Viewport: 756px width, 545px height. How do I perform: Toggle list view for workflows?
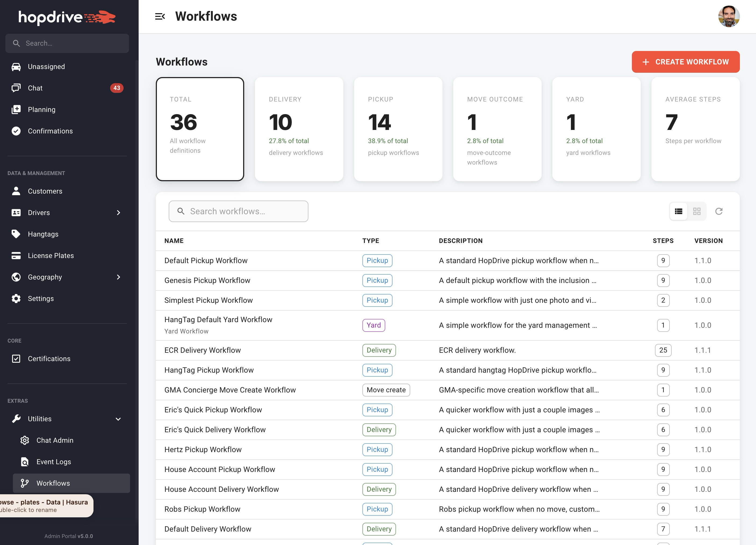[x=678, y=211]
